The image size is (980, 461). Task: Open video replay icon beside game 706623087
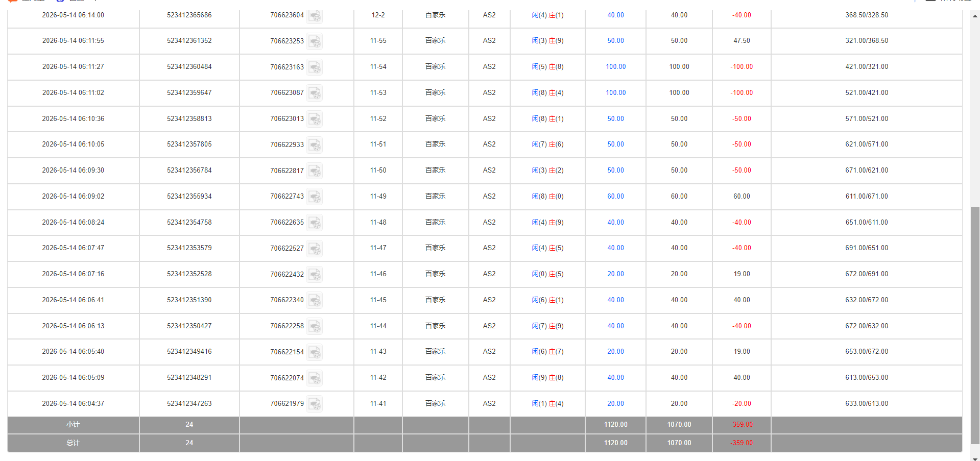(x=315, y=93)
